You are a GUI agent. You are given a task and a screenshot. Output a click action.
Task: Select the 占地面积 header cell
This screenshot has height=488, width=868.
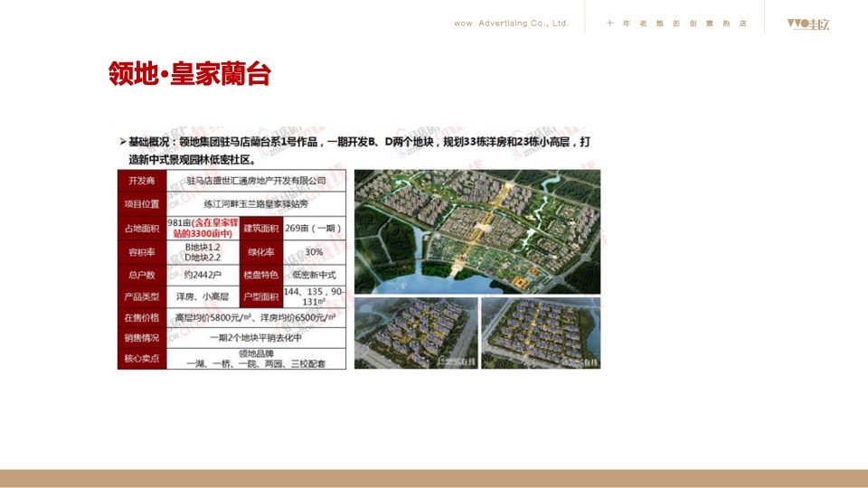[142, 228]
